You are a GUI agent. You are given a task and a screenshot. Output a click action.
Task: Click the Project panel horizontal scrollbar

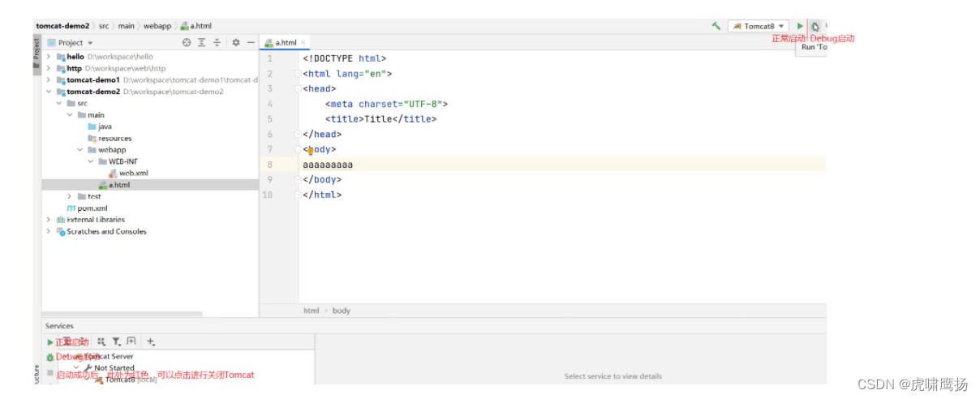122,313
